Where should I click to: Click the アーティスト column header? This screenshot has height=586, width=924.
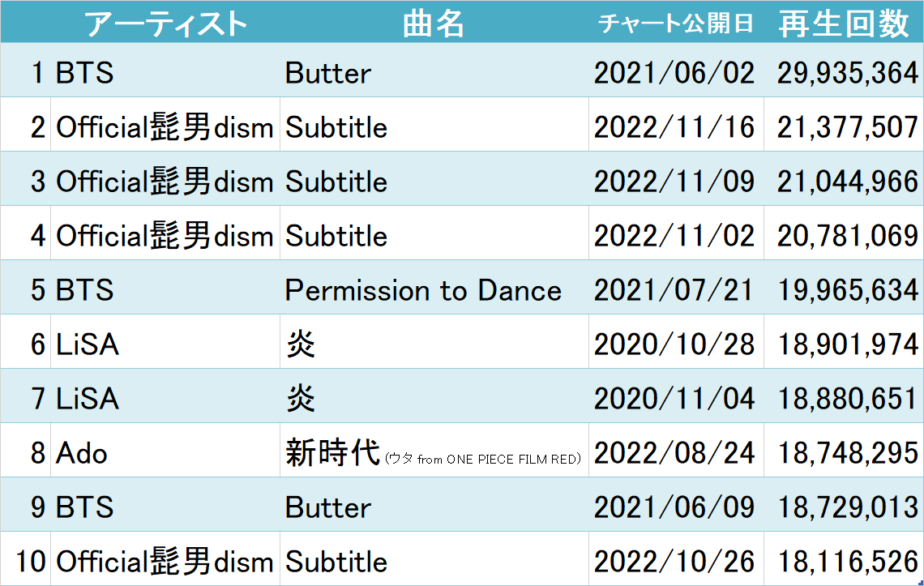coord(165,24)
